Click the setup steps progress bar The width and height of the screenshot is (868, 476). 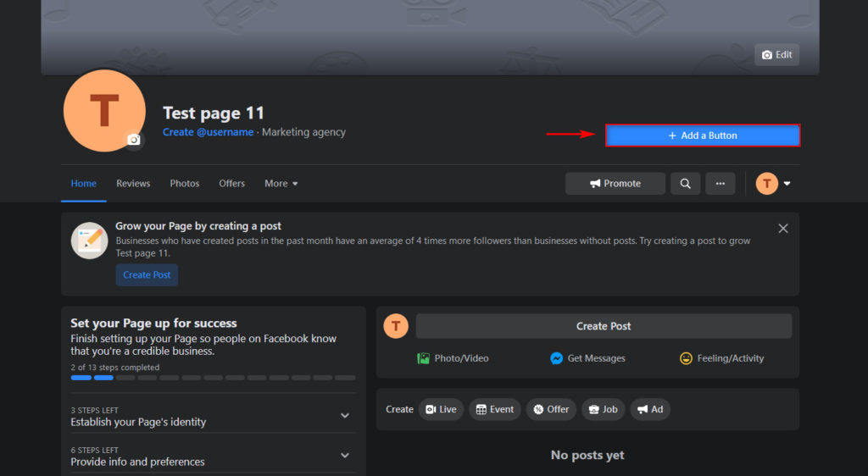click(x=213, y=378)
